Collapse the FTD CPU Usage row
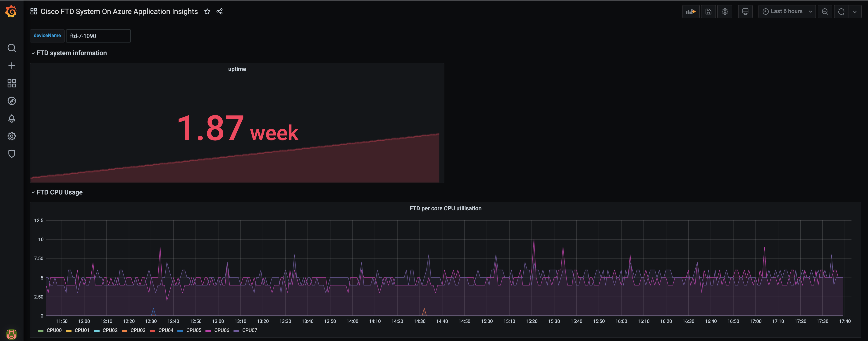 [59, 192]
